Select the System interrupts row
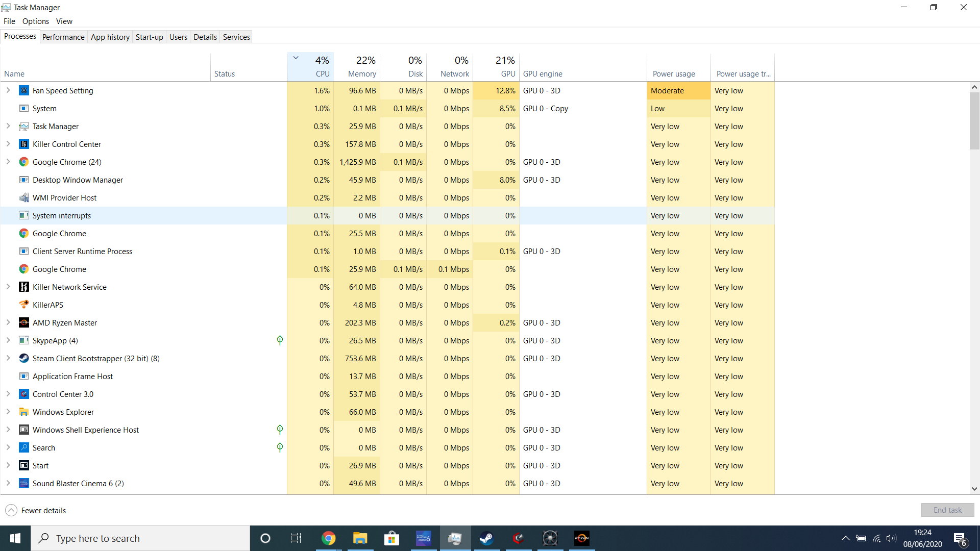Screen dimensions: 980x551 [x=388, y=216]
